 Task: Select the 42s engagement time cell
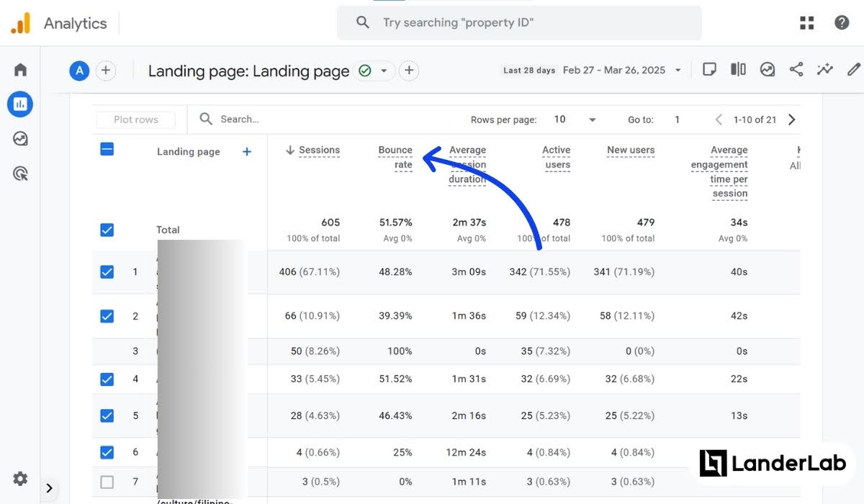(x=739, y=316)
